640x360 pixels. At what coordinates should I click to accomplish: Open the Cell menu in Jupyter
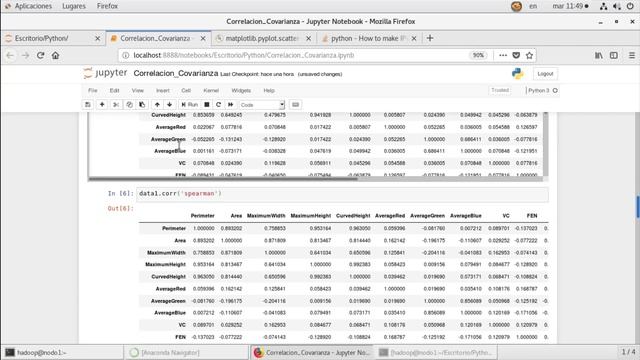click(186, 91)
